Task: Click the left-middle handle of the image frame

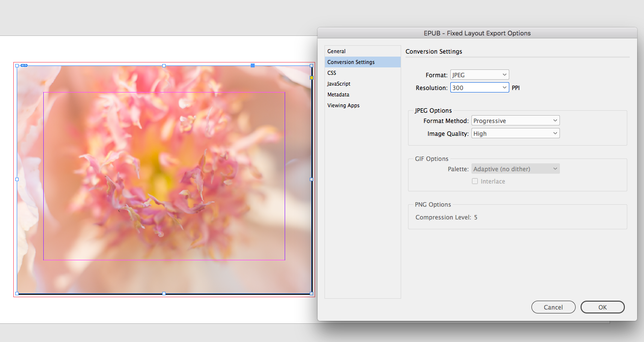Action: point(17,179)
